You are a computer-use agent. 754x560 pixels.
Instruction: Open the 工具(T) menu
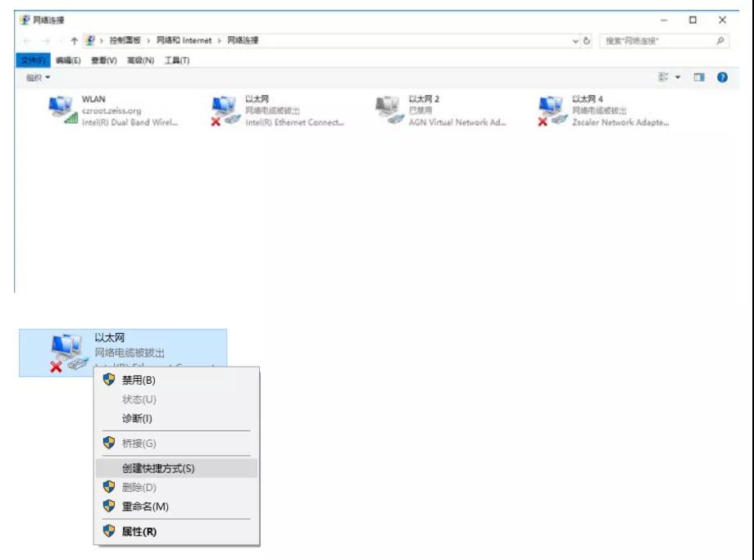[177, 60]
